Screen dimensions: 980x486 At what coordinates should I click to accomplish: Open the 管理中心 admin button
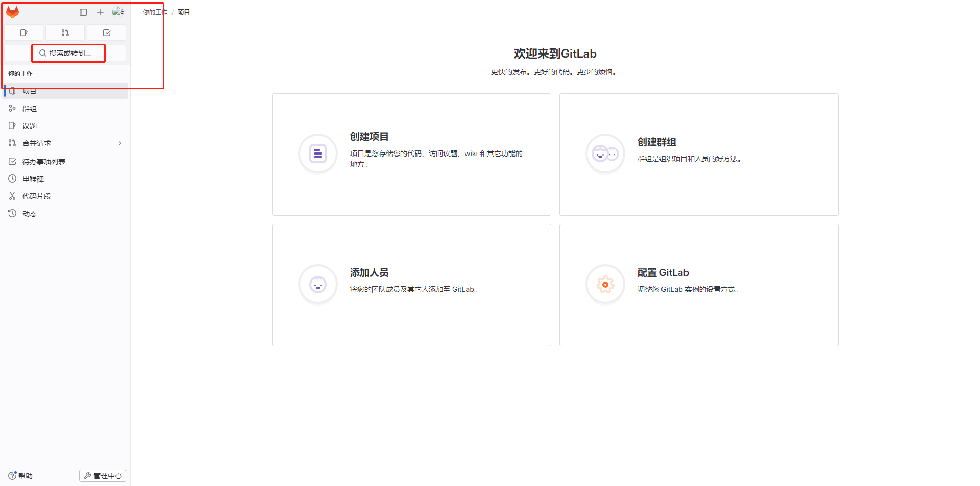click(x=103, y=476)
